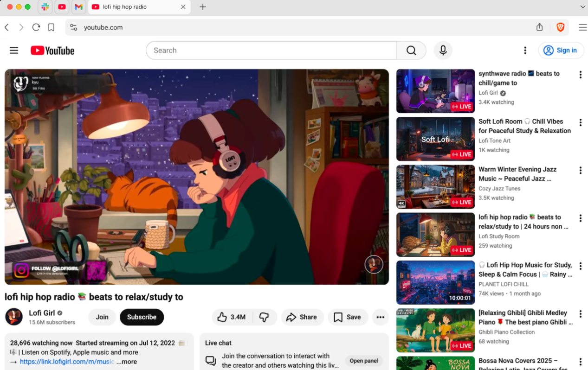Save the video to a playlist
Viewport: 588px width, 370px height.
[x=348, y=317]
